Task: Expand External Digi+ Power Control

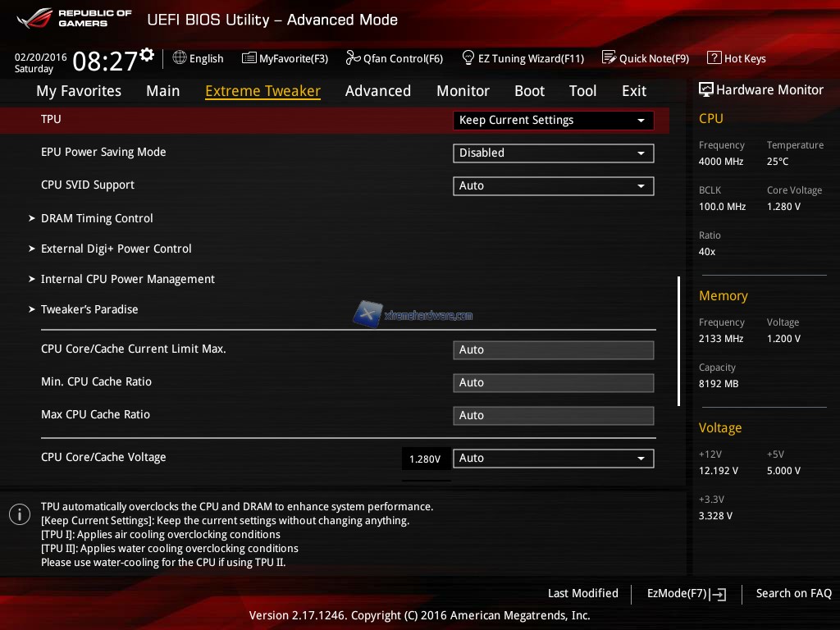Action: (x=116, y=249)
